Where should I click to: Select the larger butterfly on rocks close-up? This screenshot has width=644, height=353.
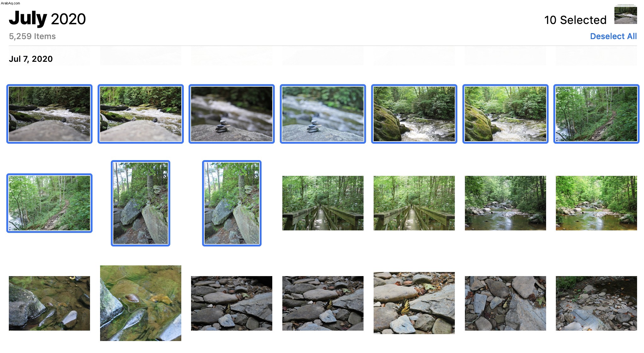pos(414,303)
